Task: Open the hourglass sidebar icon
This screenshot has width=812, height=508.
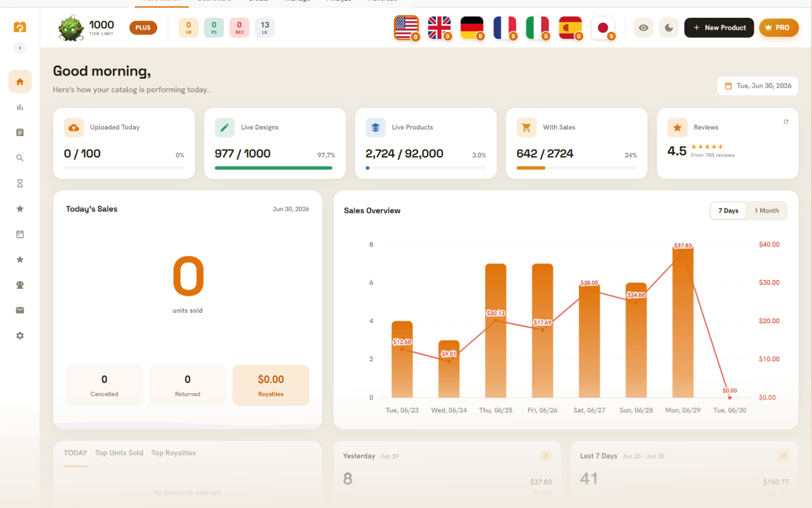Action: [20, 184]
